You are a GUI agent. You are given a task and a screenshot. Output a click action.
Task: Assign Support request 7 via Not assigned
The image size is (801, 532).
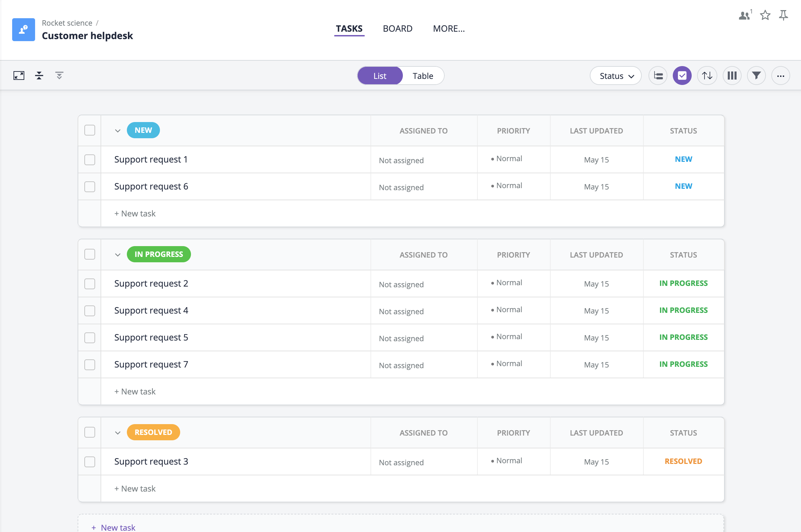click(401, 365)
